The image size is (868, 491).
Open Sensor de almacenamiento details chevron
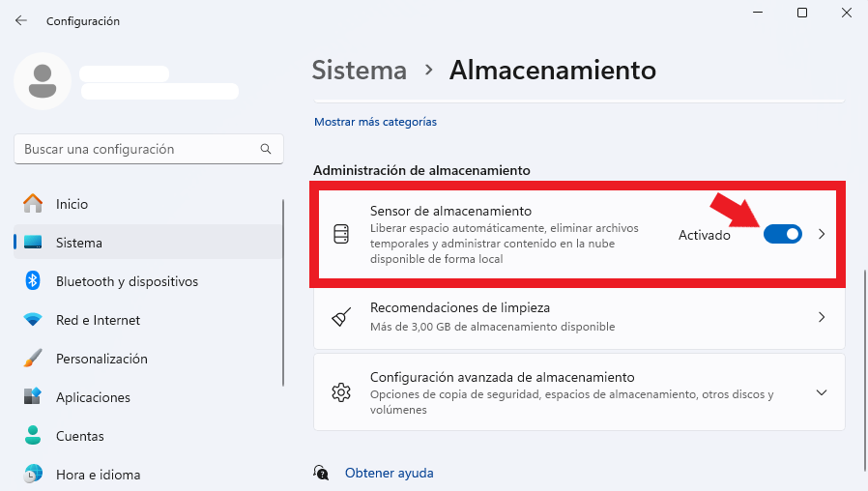(822, 235)
